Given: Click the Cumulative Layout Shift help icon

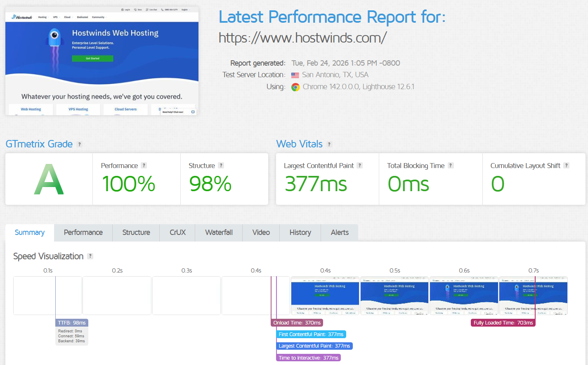Looking at the screenshot, I should coord(567,165).
